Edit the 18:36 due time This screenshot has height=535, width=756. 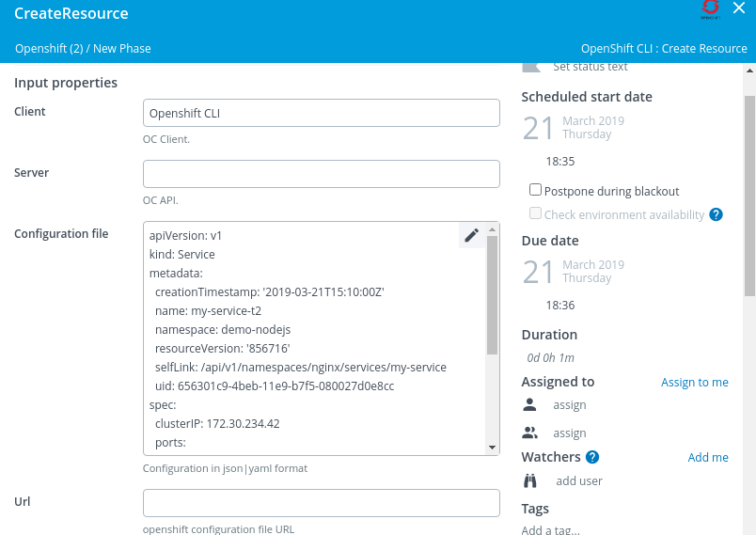click(560, 306)
